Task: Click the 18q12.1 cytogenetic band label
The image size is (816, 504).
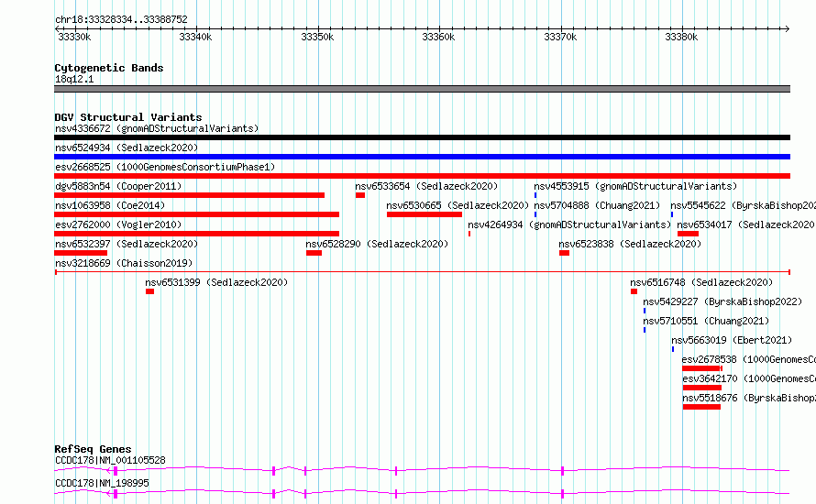Action: (x=74, y=79)
